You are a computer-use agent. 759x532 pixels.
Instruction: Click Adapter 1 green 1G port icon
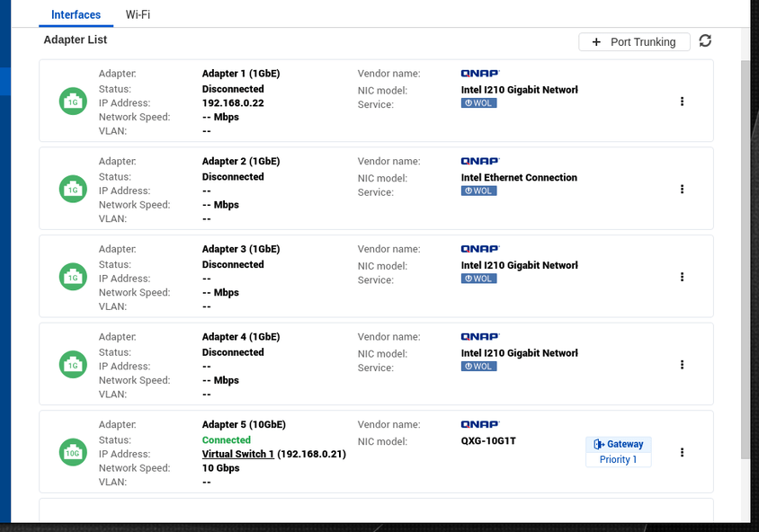tap(73, 102)
